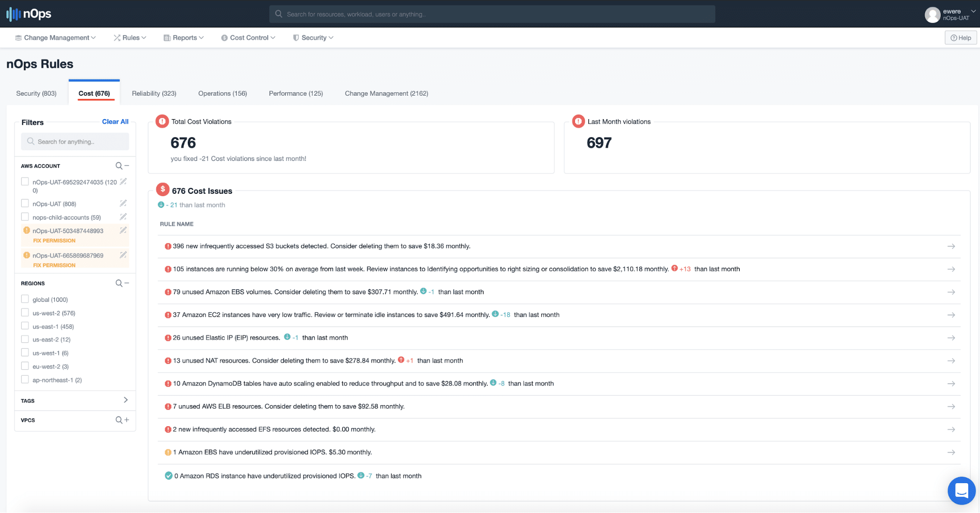This screenshot has height=513, width=980.
Task: Click the Clear All filters link
Action: coord(115,122)
